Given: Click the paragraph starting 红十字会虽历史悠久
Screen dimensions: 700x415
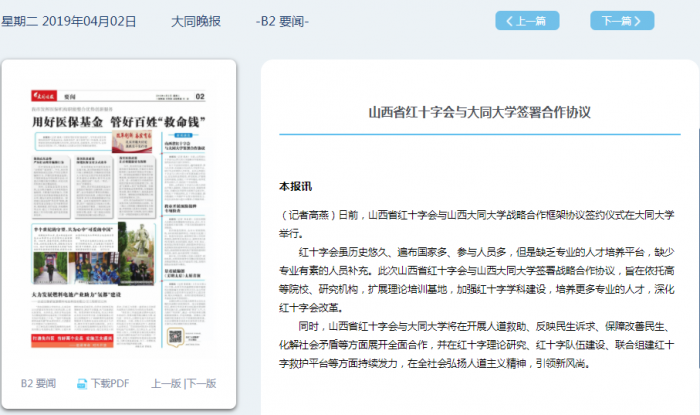Looking at the screenshot, I should tap(476, 280).
